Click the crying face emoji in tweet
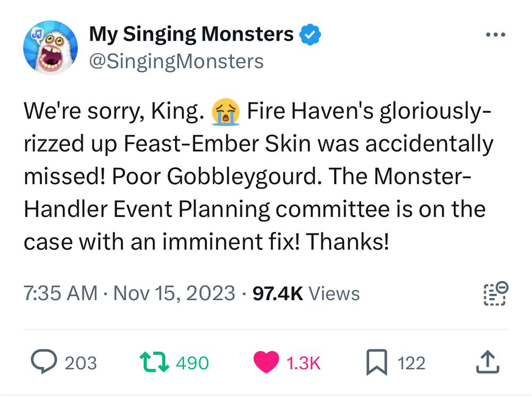 click(x=226, y=112)
